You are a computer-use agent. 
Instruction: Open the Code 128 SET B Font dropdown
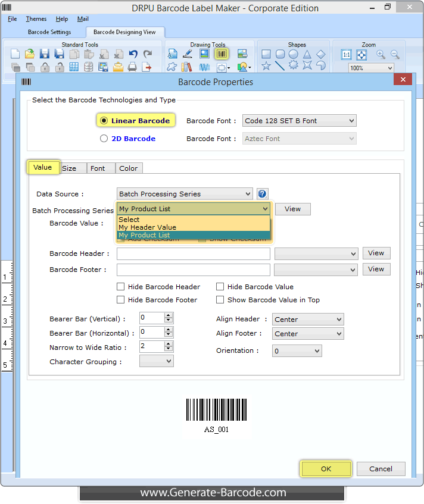[x=299, y=121]
